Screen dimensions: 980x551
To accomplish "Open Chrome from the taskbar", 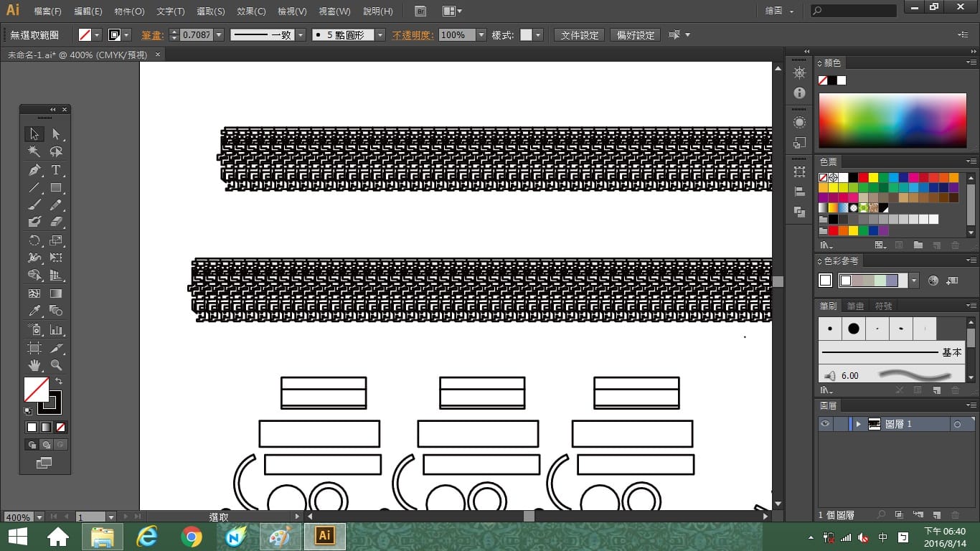I will [192, 536].
